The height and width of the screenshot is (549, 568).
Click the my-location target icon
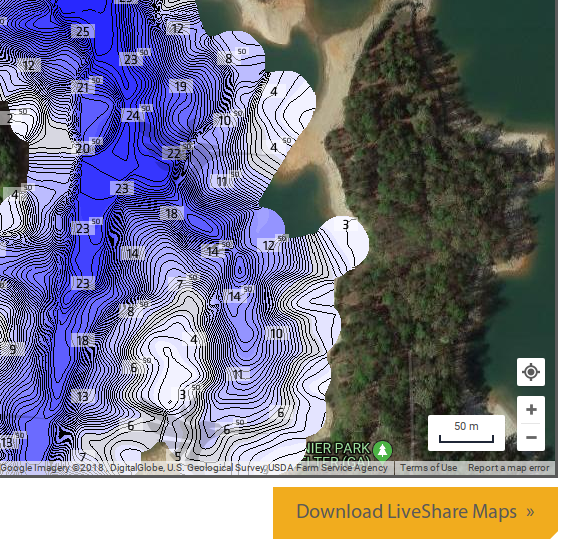(x=531, y=372)
